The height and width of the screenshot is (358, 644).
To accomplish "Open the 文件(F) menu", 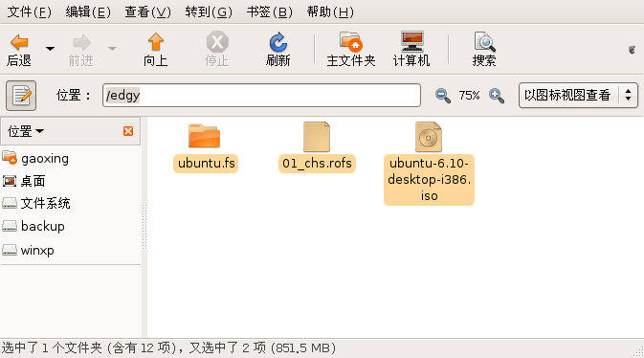I will pyautogui.click(x=30, y=11).
